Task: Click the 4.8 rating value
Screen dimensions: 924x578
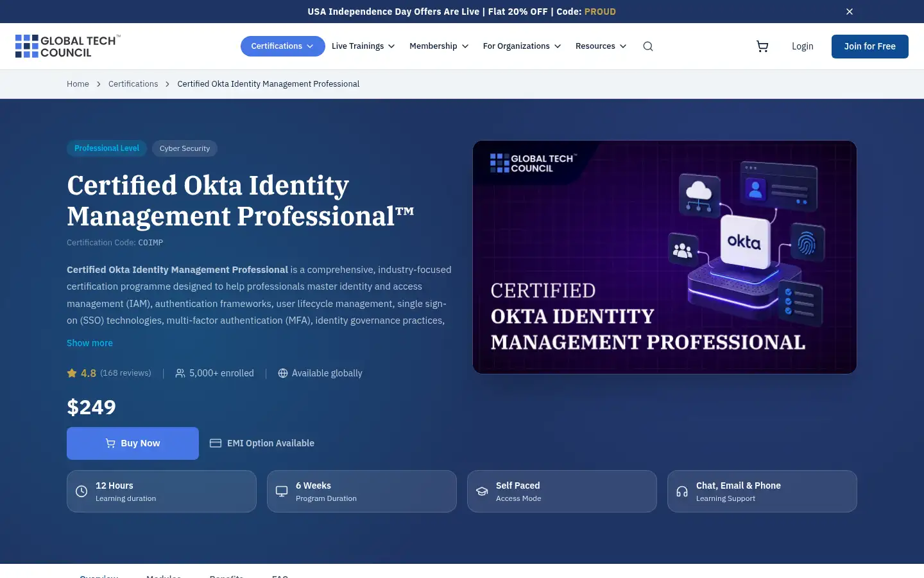Action: point(89,373)
